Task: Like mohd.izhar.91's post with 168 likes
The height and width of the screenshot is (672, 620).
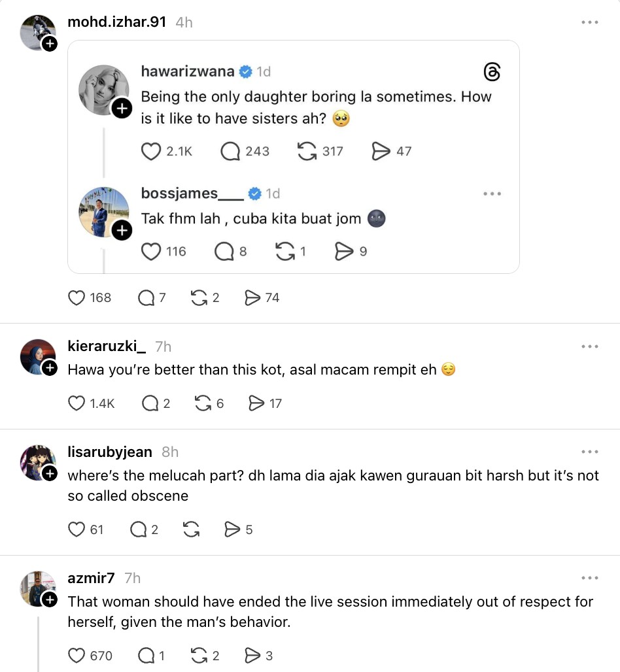Action: pyautogui.click(x=77, y=298)
